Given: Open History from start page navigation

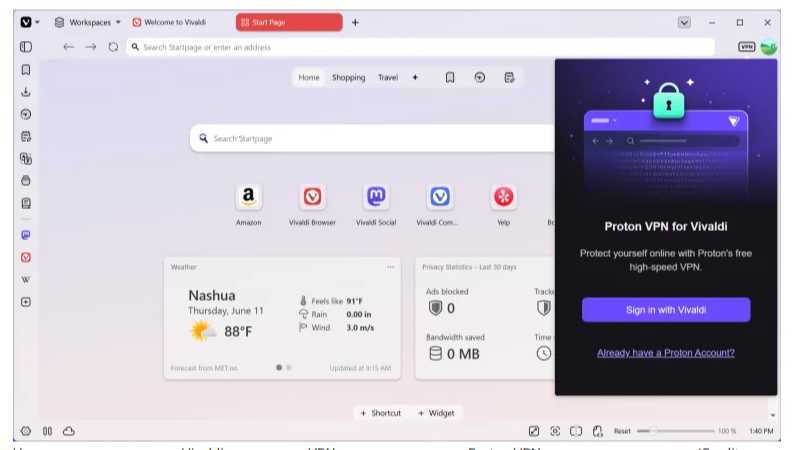Looking at the screenshot, I should point(480,77).
